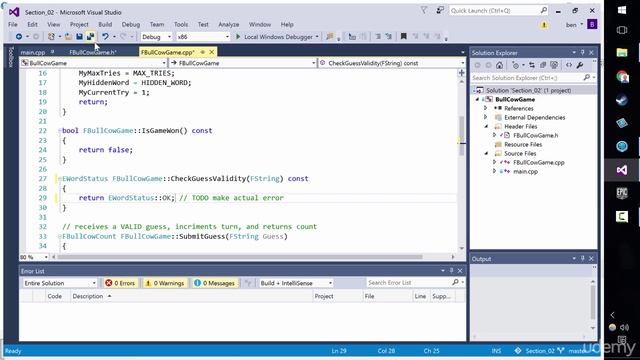Screen dimensions: 640x360
Task: Open the notifications flag icon
Action: [x=424, y=11]
